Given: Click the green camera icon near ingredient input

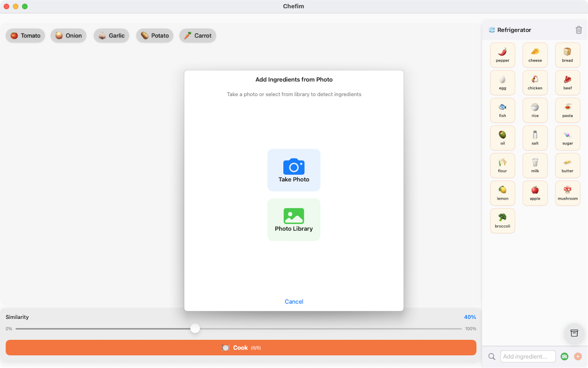Looking at the screenshot, I should pos(565,356).
